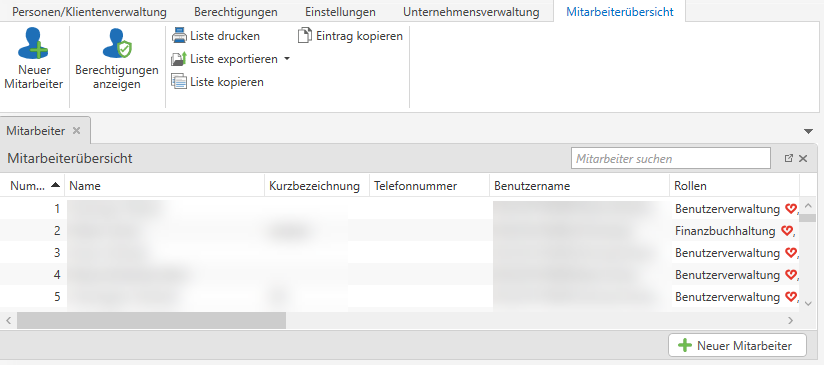Close the Mitarbeiterübersicht panel with X

click(803, 158)
